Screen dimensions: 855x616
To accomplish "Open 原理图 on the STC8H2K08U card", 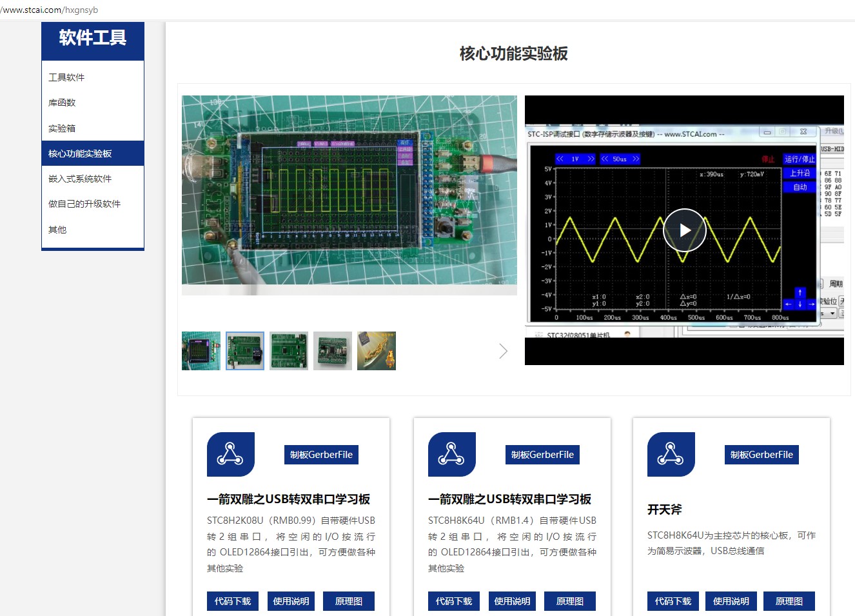I will 349,601.
